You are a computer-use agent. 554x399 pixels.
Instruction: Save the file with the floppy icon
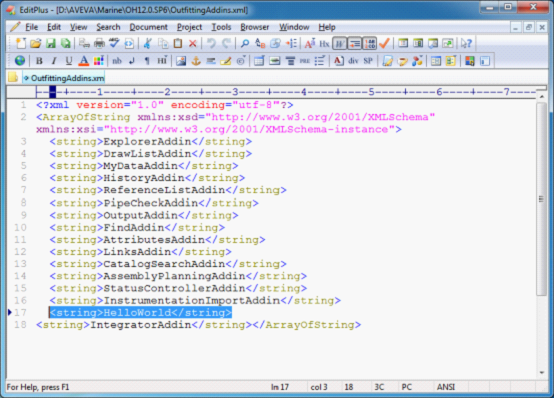51,43
